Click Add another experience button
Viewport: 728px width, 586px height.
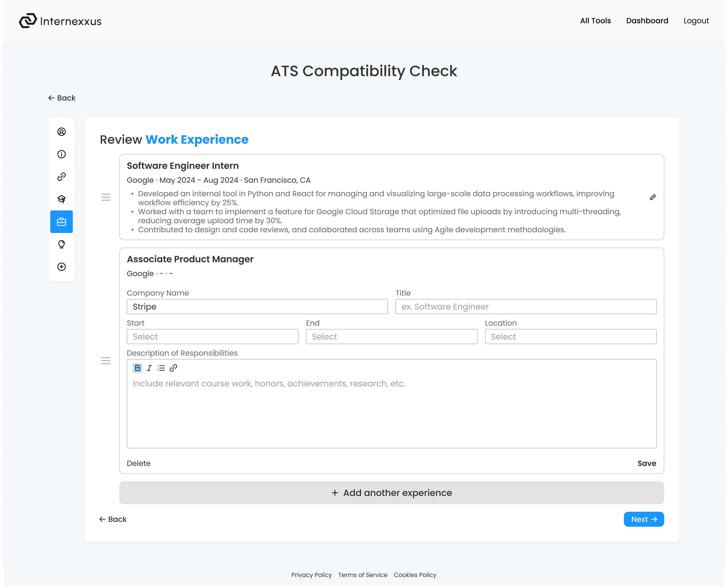point(392,493)
